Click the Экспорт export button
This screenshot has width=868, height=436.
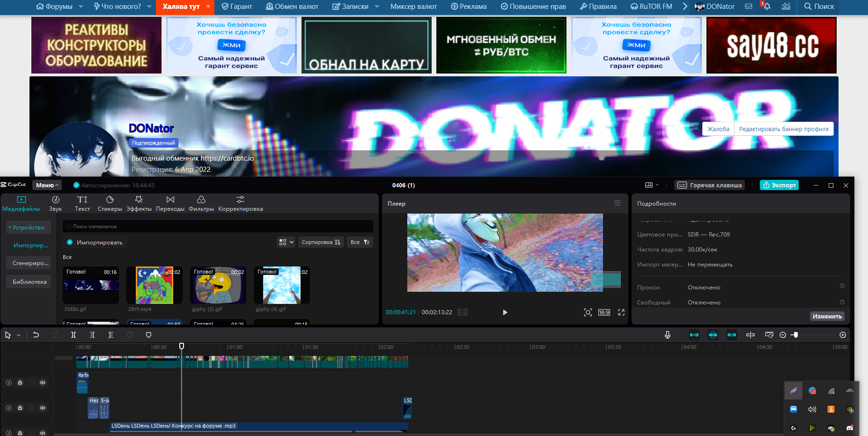pyautogui.click(x=779, y=185)
